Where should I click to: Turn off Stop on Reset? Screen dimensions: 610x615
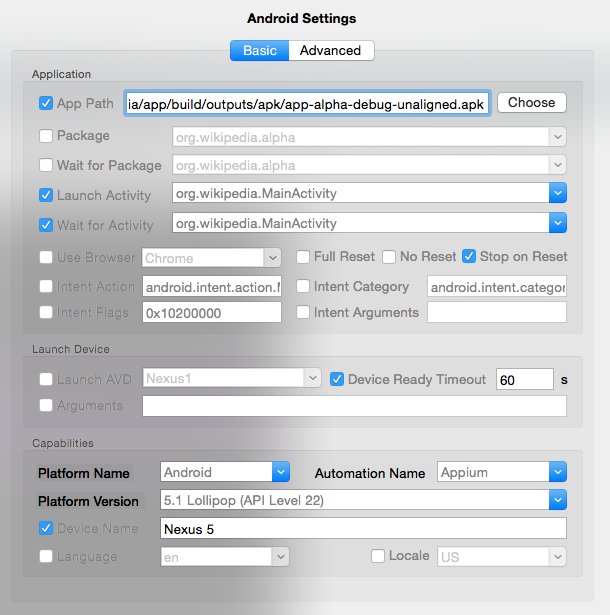(469, 257)
